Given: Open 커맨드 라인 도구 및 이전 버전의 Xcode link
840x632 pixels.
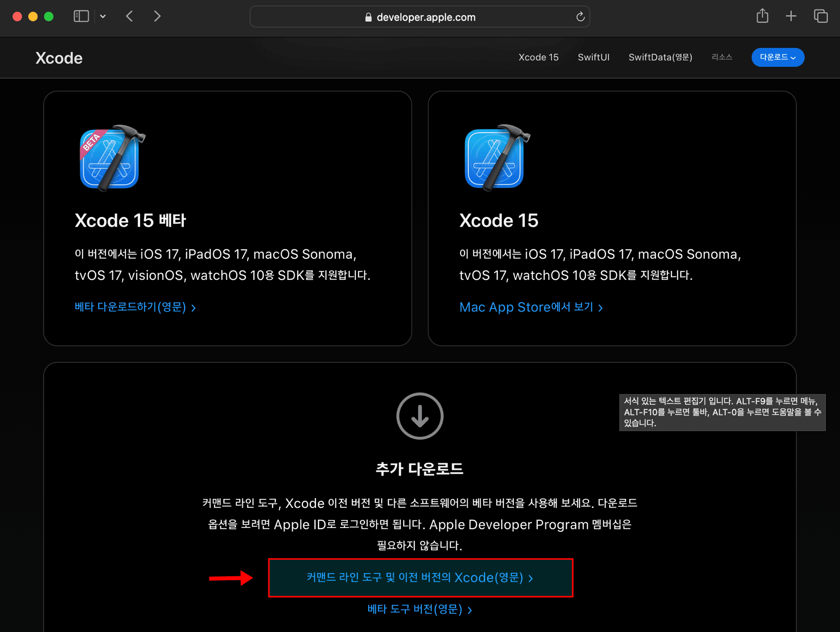Looking at the screenshot, I should click(420, 578).
